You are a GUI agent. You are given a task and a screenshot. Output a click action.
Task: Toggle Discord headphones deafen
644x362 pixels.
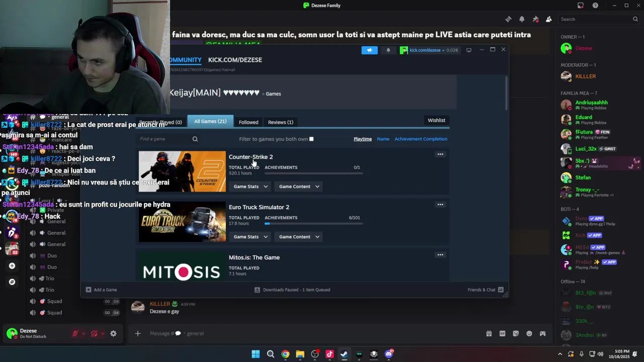[x=94, y=333]
